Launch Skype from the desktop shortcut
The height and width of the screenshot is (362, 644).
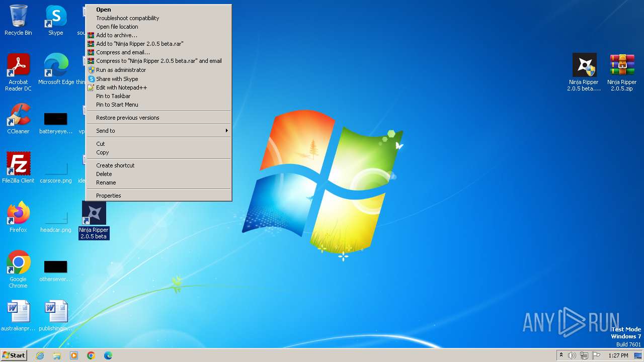(56, 20)
